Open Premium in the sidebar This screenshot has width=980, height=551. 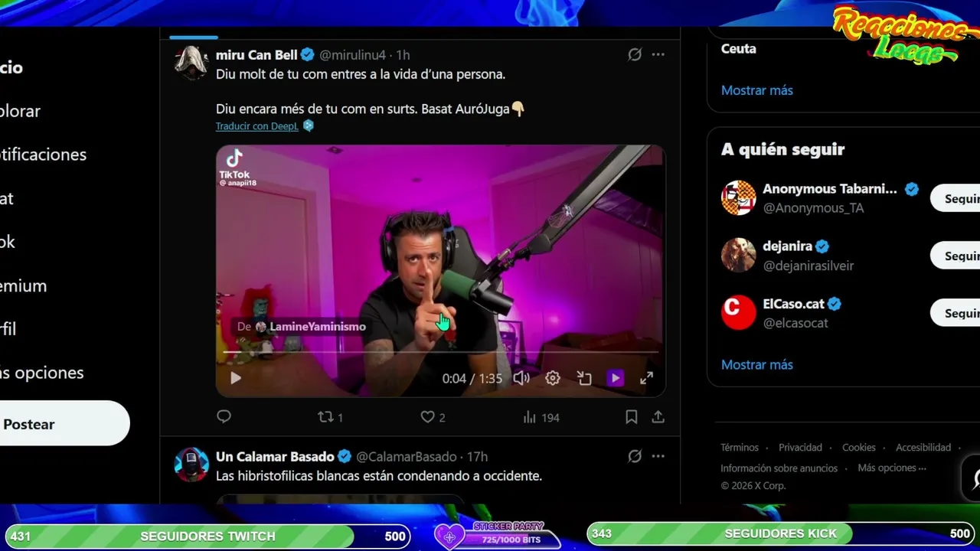(x=24, y=286)
